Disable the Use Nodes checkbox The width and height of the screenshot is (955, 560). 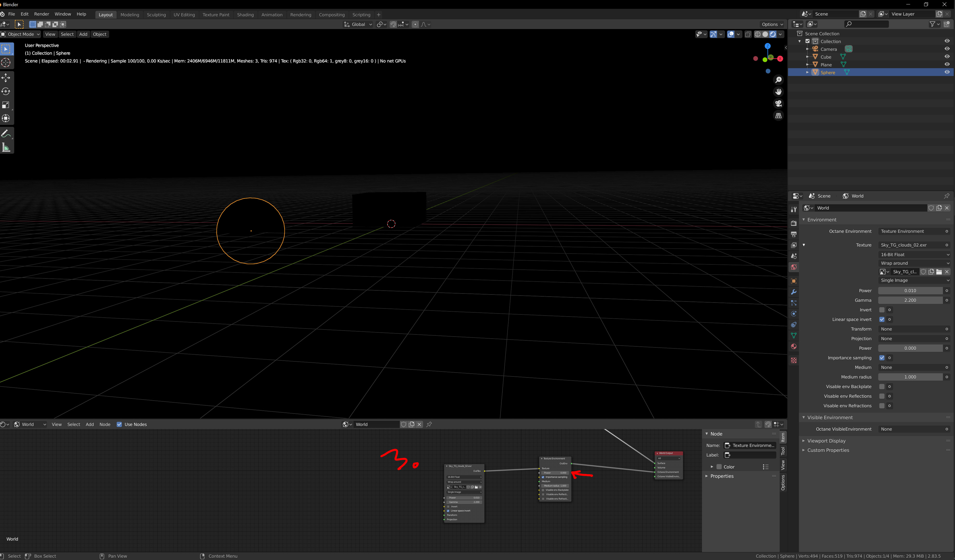coord(119,424)
